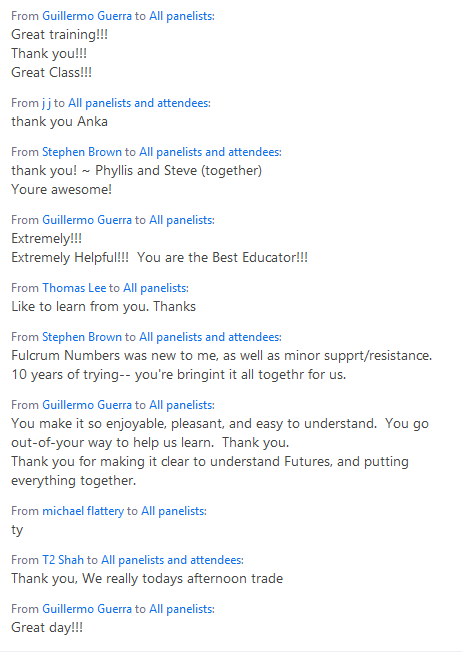The width and height of the screenshot is (462, 653).
Task: Click the 'Like to learn from you' message
Action: pos(103,307)
